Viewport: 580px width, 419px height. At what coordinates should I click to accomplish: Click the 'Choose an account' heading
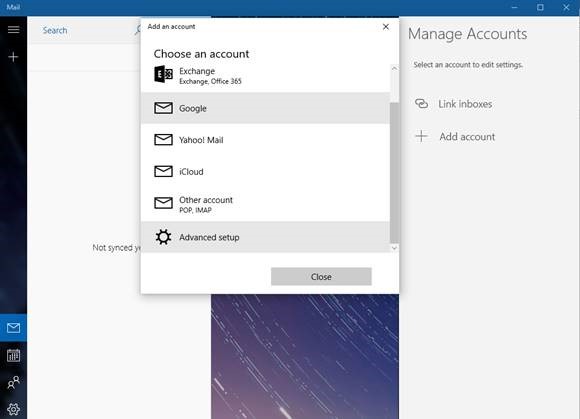[201, 54]
